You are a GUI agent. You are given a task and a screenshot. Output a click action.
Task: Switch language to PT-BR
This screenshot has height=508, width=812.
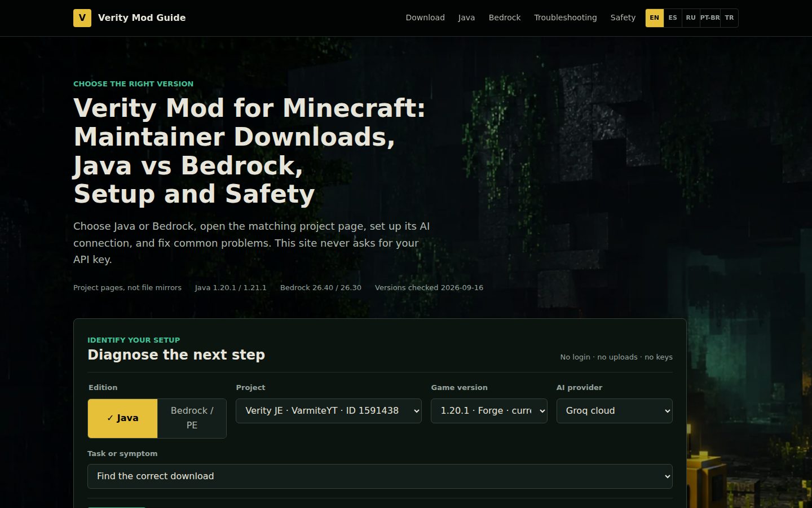click(710, 18)
